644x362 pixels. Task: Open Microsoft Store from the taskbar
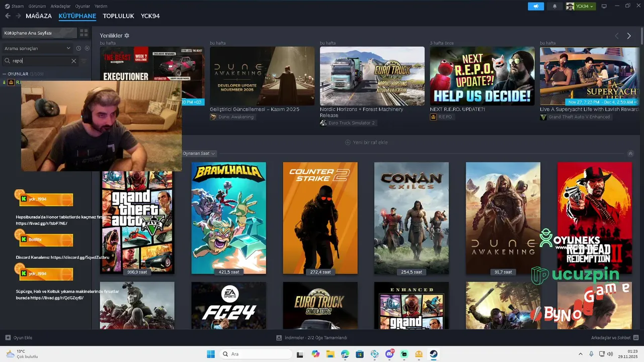360,354
